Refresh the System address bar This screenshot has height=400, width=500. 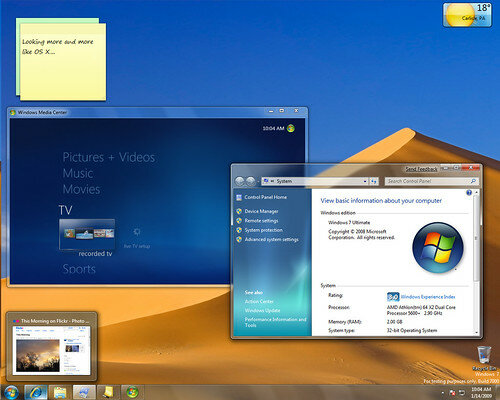(x=374, y=181)
